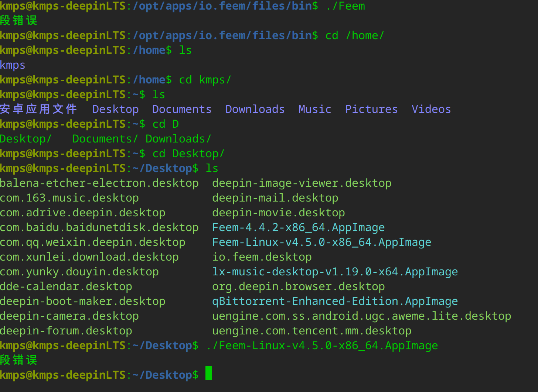Screen dimensions: 538x392
Task: Select the Pictures directory in ls output
Action: (x=371, y=109)
